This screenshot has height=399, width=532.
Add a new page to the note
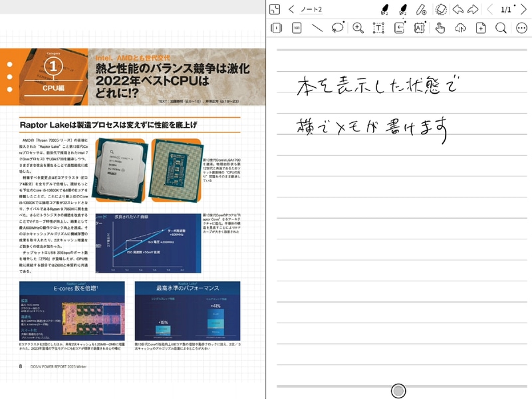(479, 29)
